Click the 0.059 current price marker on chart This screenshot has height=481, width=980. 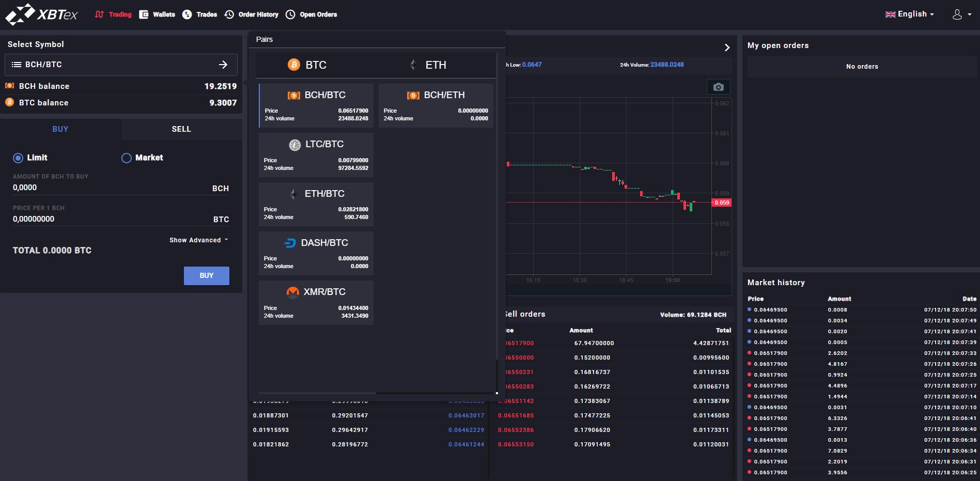click(722, 203)
